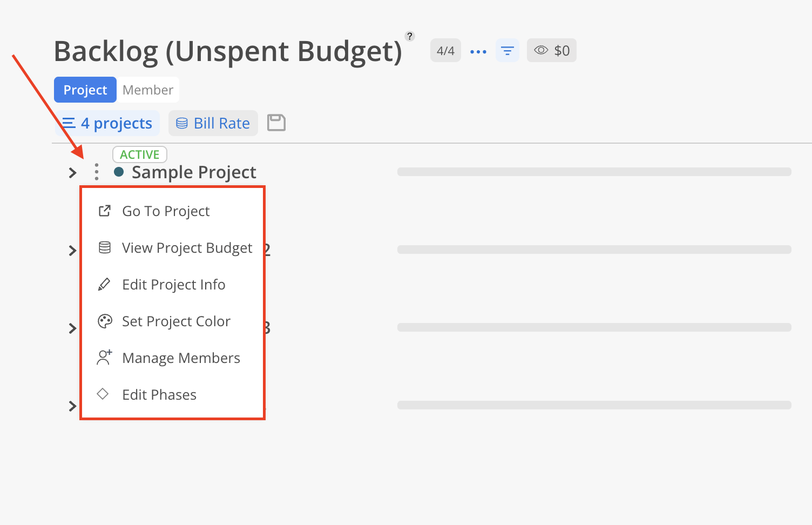The width and height of the screenshot is (812, 525).
Task: Open the three-dot options beside title
Action: point(478,51)
